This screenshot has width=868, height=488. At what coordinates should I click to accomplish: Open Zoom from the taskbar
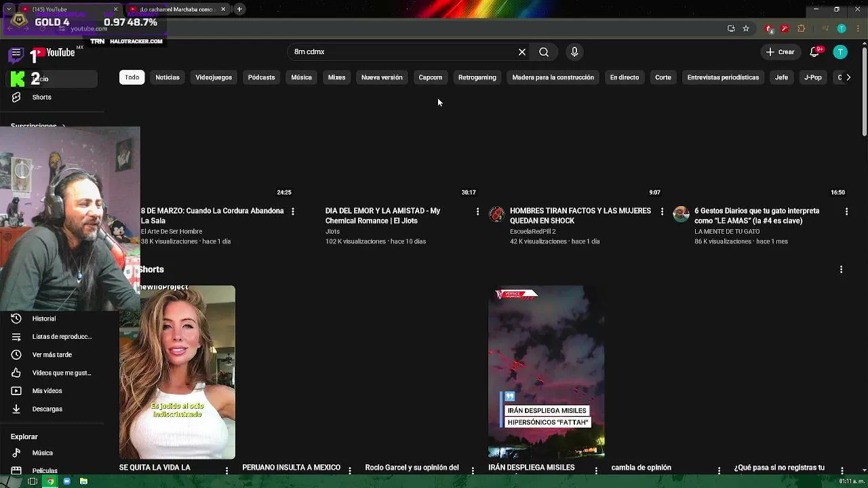[66, 481]
